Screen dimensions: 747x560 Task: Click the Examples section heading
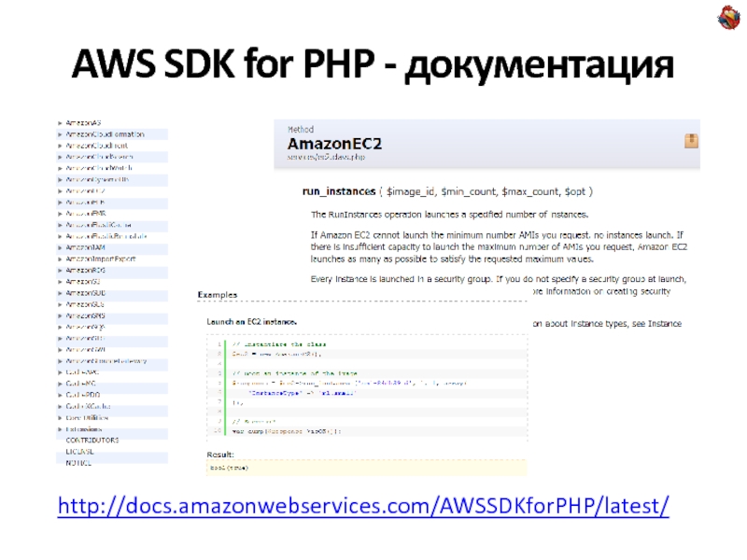pos(218,295)
